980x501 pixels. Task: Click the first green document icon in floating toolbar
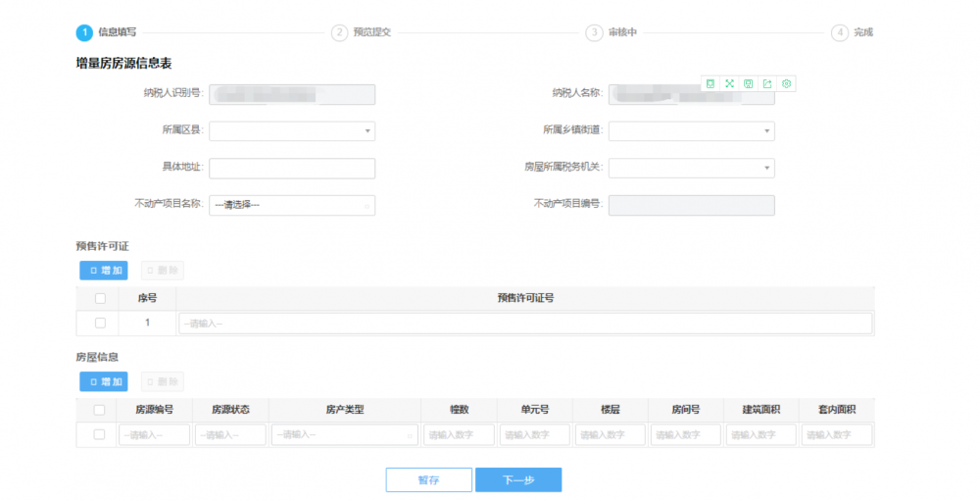[710, 84]
